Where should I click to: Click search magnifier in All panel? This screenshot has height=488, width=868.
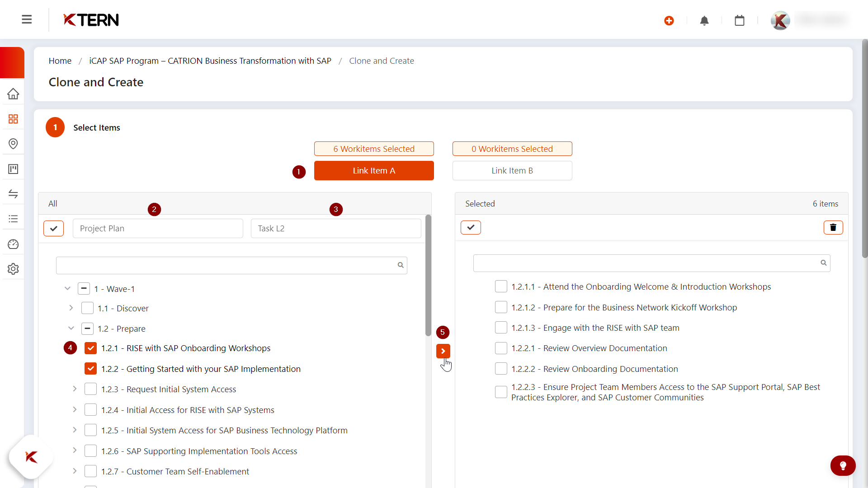coord(401,265)
